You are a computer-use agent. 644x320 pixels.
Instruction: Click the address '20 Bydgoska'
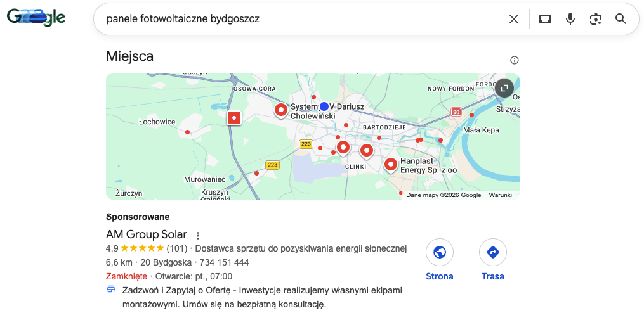[166, 262]
